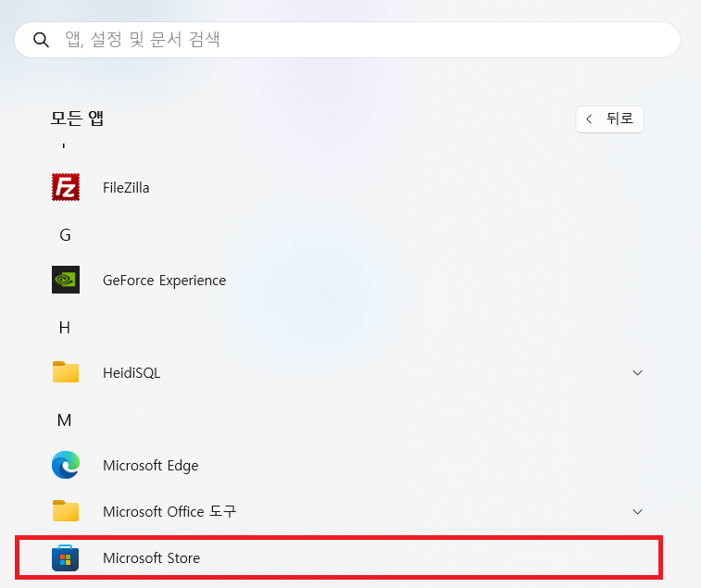The width and height of the screenshot is (701, 588).
Task: Jump via the H letter header
Action: (65, 328)
